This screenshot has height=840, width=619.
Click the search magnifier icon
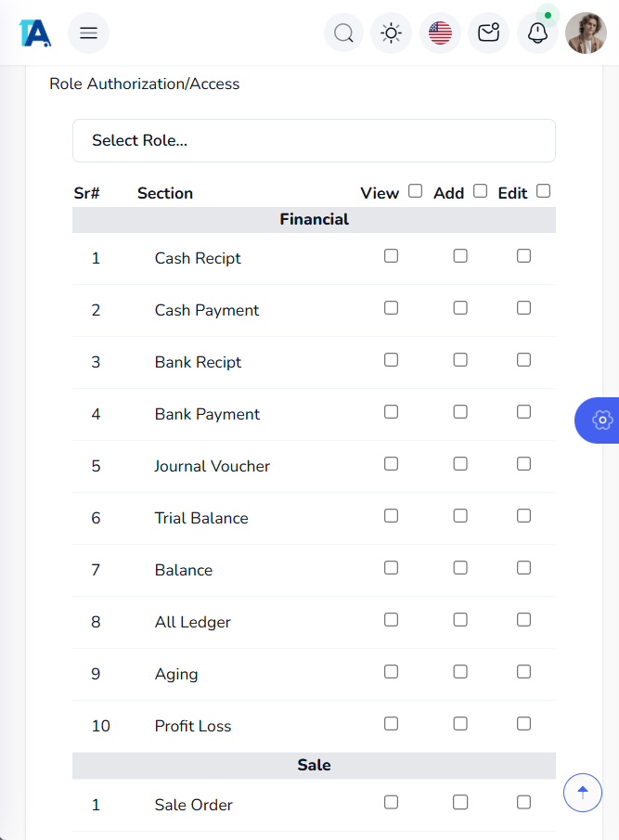click(x=343, y=33)
